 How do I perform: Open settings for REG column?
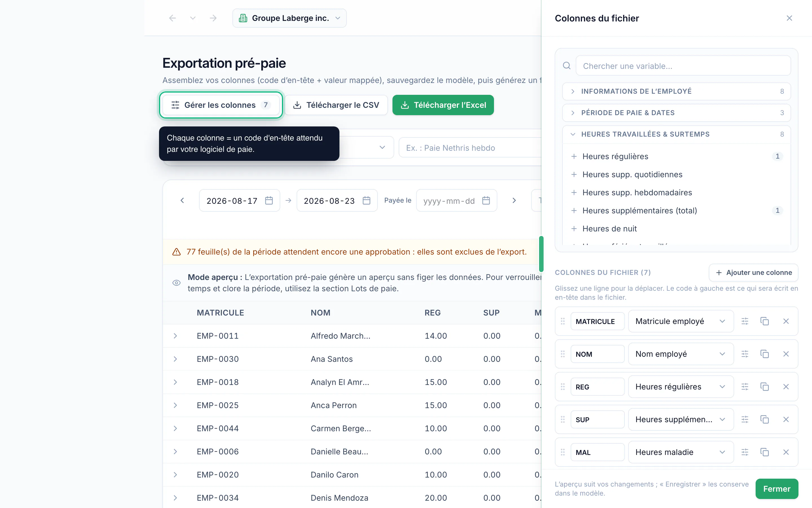click(x=745, y=387)
